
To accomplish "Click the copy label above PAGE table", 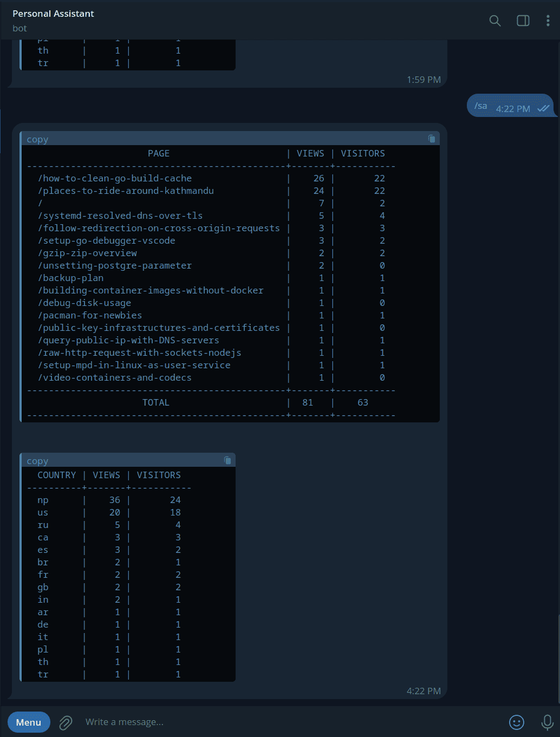I will [37, 139].
